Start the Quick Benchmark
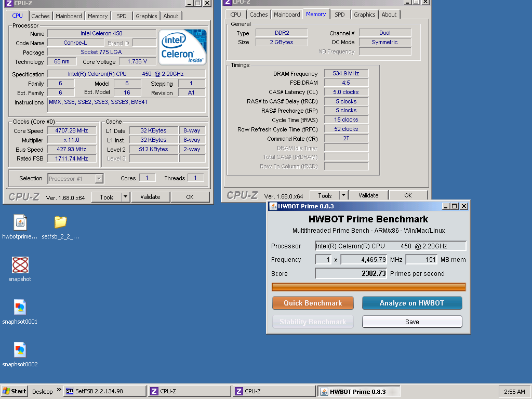This screenshot has height=399, width=532. point(313,303)
